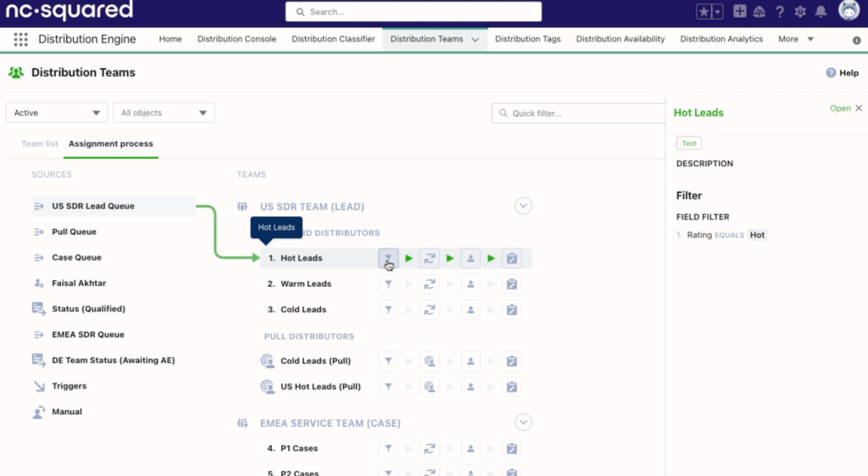Click the favorites star icon
The width and height of the screenshot is (868, 476).
(704, 12)
